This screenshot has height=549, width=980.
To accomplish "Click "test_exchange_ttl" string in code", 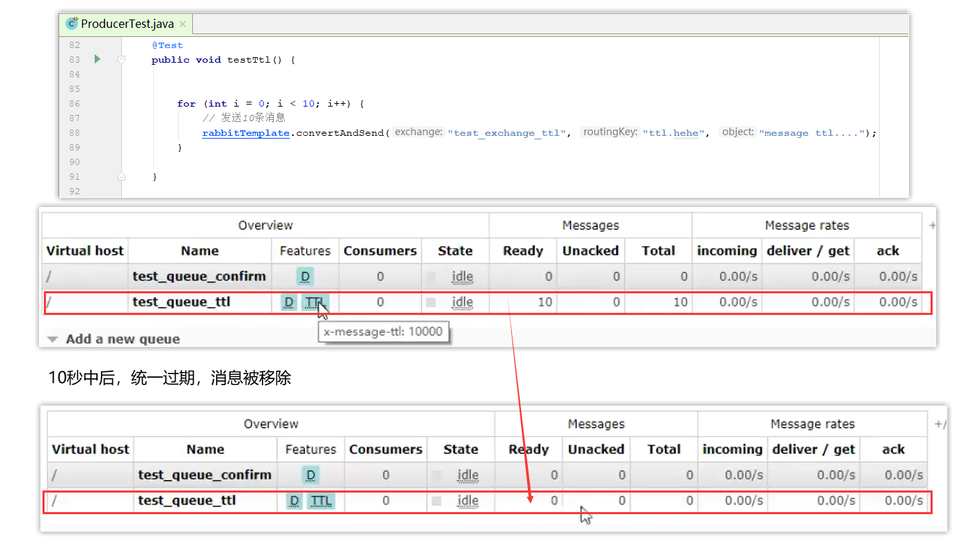I will point(508,133).
